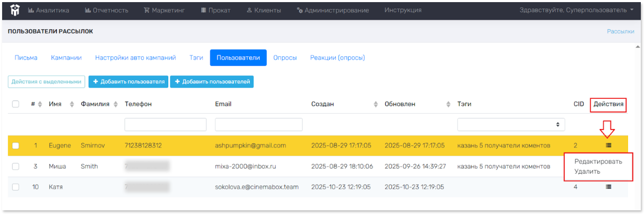The height and width of the screenshot is (214, 644).
Task: Switch to the Кампании tab
Action: pos(66,57)
